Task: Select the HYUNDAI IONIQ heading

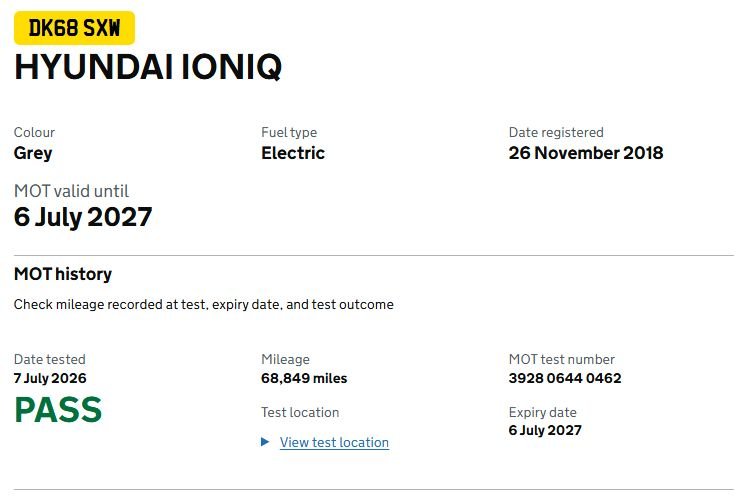Action: click(148, 67)
